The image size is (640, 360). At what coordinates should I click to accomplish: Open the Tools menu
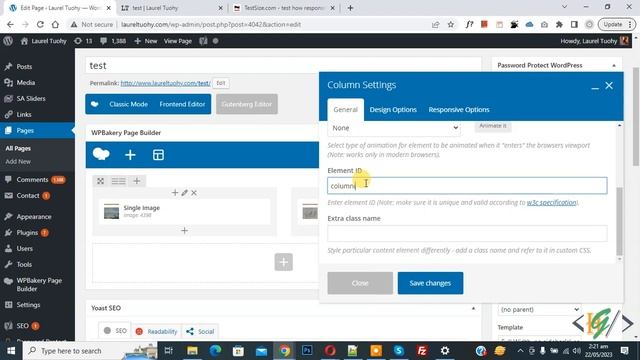tap(24, 264)
